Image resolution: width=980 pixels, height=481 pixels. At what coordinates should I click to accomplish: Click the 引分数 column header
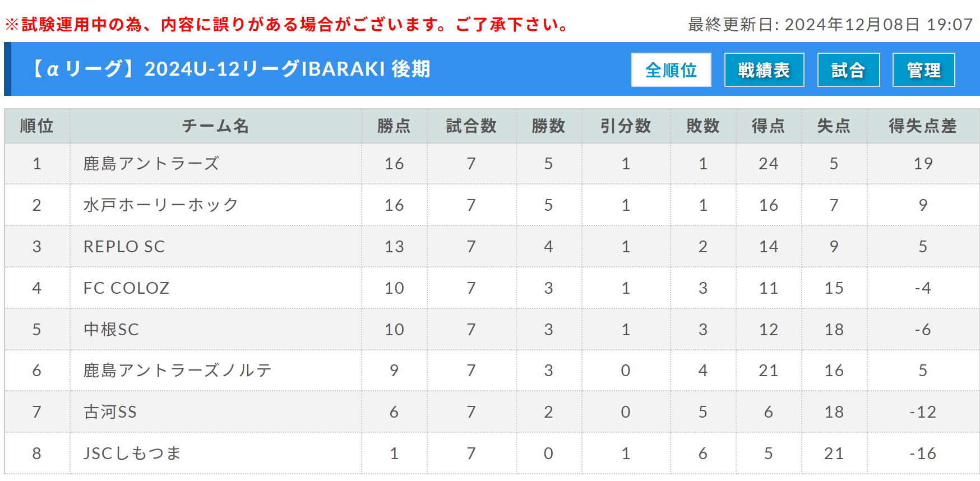(626, 126)
